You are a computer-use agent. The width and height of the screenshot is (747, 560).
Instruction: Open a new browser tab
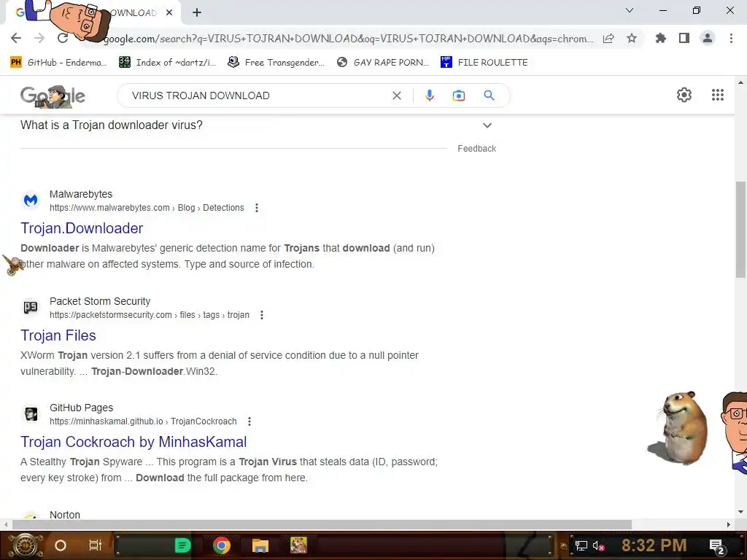point(197,12)
